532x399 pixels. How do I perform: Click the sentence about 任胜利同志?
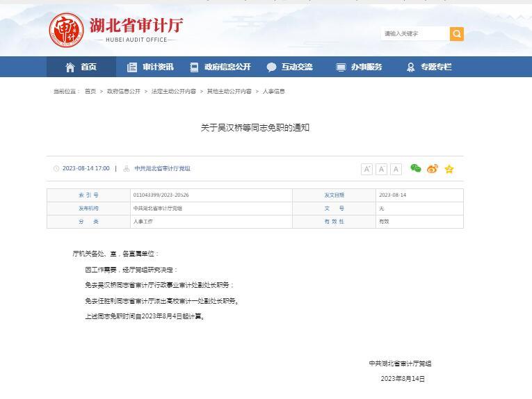pos(162,301)
